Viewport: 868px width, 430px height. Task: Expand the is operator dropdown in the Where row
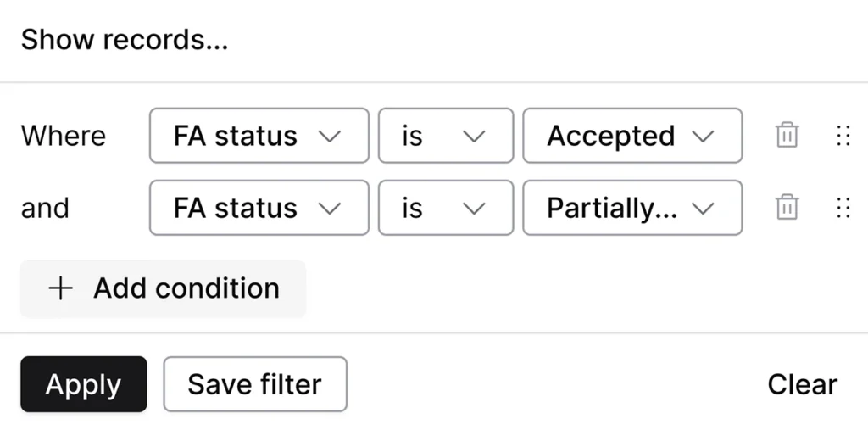coord(445,136)
